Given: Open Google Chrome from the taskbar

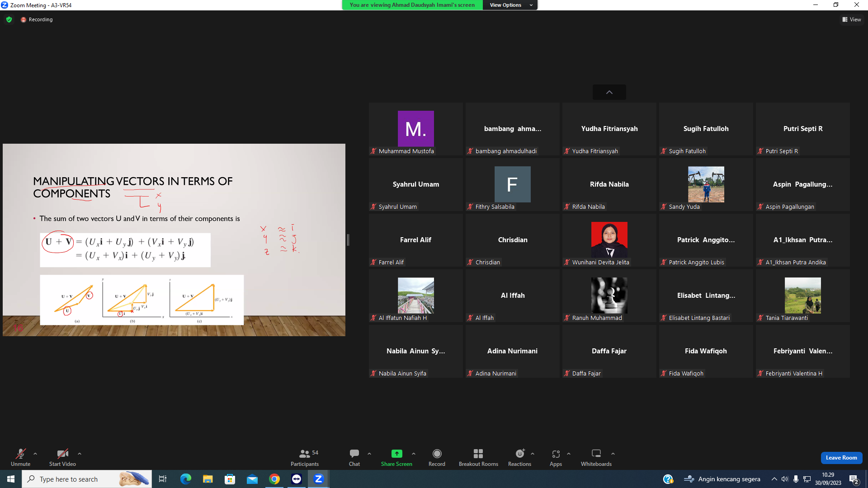Looking at the screenshot, I should click(274, 479).
